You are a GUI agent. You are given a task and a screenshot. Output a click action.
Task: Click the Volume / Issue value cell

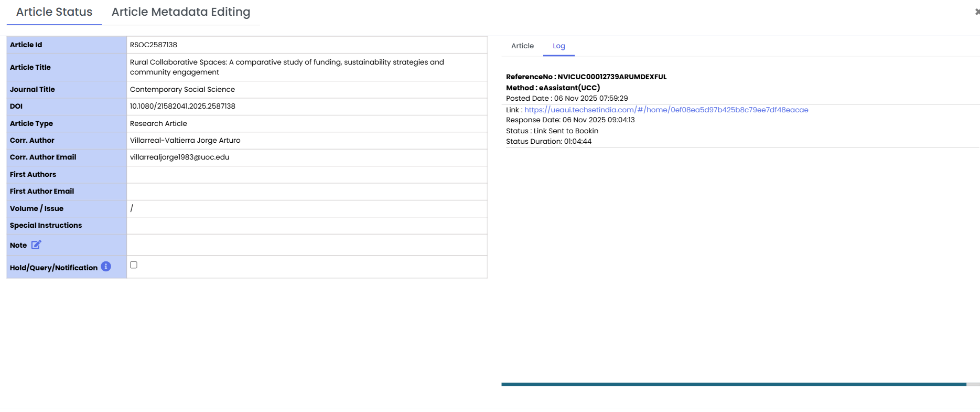307,209
